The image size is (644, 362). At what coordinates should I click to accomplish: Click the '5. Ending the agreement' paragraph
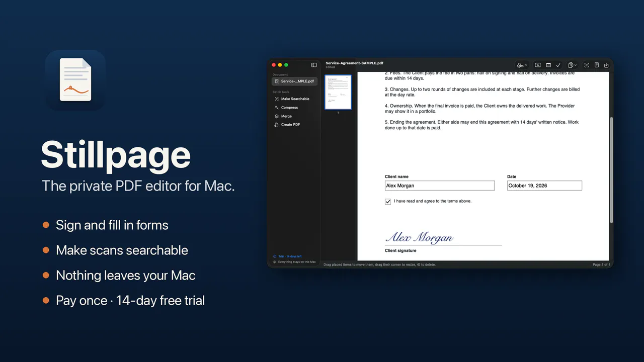482,125
